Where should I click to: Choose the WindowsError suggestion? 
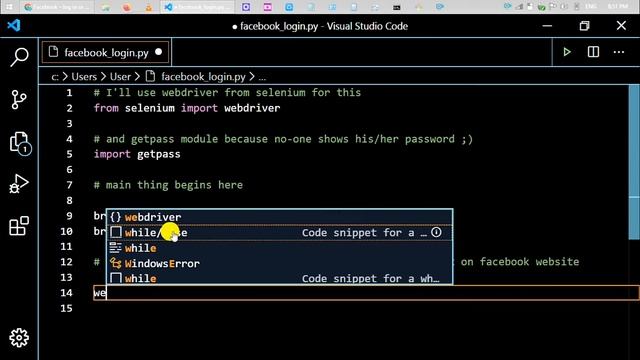(x=280, y=264)
